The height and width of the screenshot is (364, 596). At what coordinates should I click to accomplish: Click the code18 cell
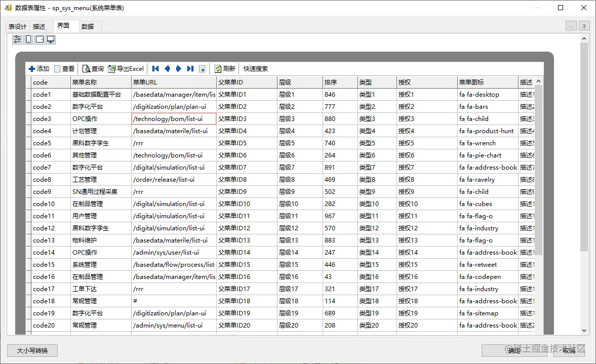pos(51,301)
